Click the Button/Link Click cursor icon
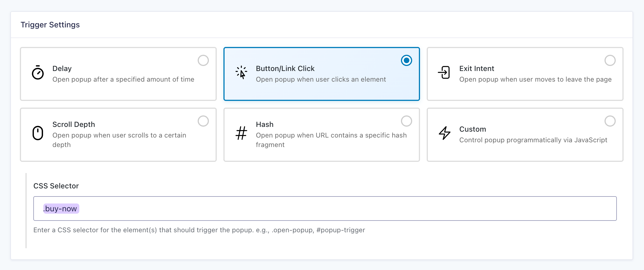The image size is (644, 270). 241,73
